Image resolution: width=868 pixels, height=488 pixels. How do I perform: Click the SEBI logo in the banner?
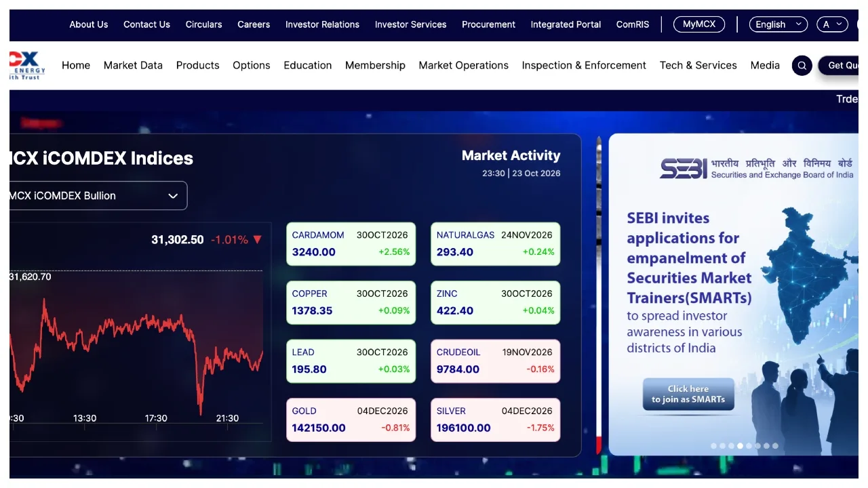point(756,168)
